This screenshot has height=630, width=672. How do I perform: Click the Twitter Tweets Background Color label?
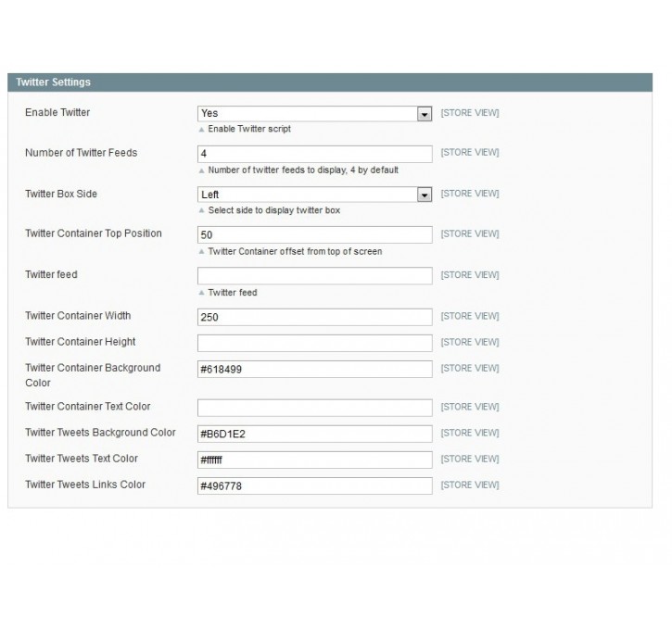[x=100, y=433]
